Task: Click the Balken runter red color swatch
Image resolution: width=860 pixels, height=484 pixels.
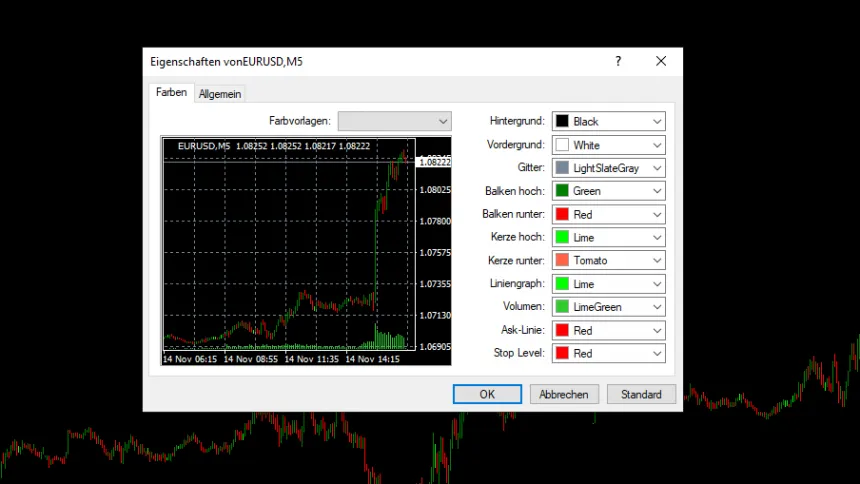Action: tap(562, 214)
